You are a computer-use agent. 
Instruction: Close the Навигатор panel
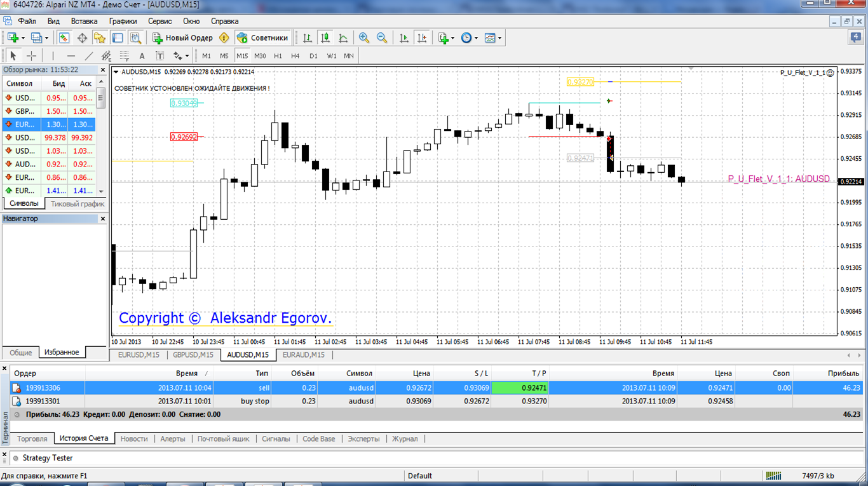103,219
